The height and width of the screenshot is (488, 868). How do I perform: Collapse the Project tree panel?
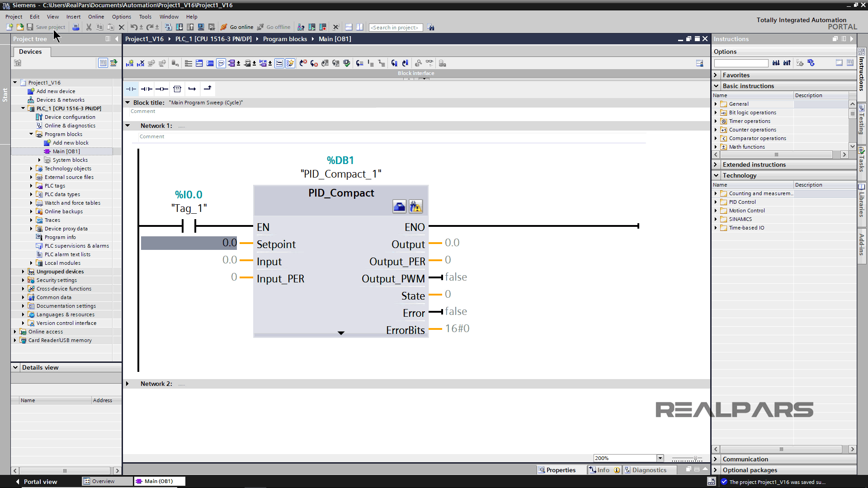click(117, 39)
